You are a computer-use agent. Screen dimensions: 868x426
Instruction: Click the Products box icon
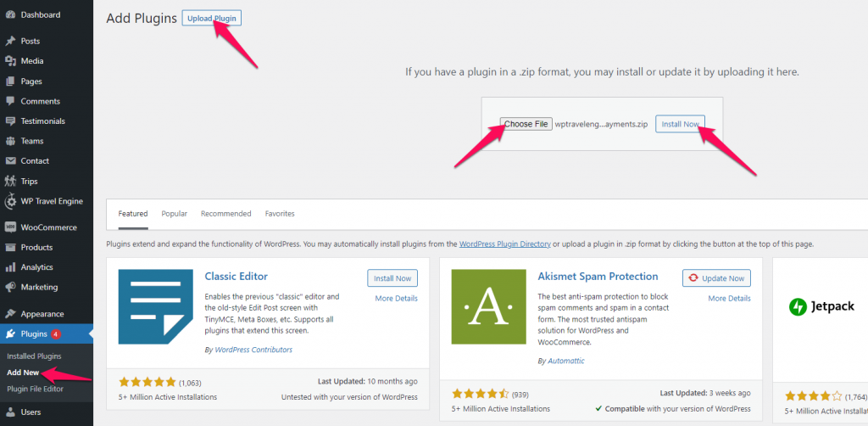(x=10, y=248)
